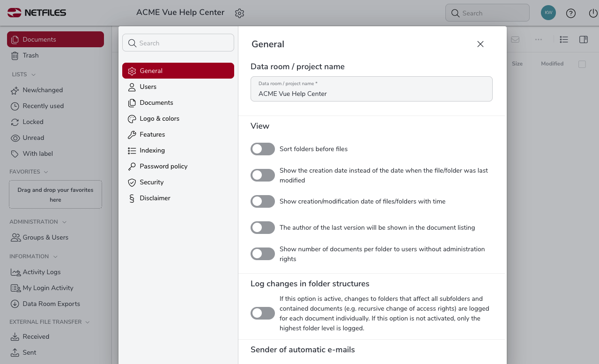
Task: Click the list view icon in toolbar
Action: (x=564, y=40)
